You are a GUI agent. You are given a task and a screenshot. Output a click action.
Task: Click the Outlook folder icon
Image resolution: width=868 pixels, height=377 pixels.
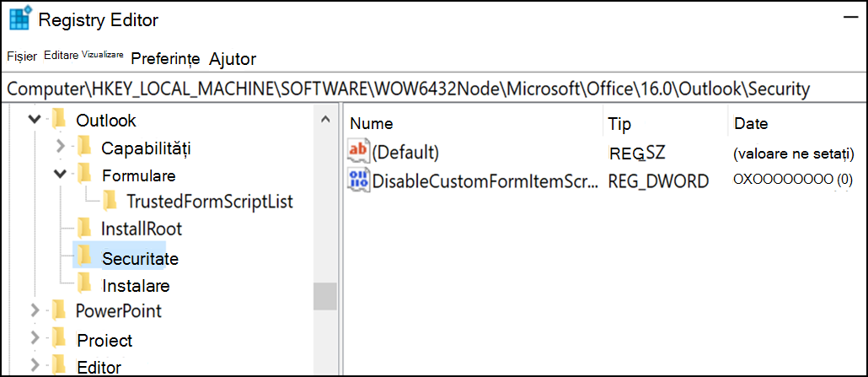(59, 119)
